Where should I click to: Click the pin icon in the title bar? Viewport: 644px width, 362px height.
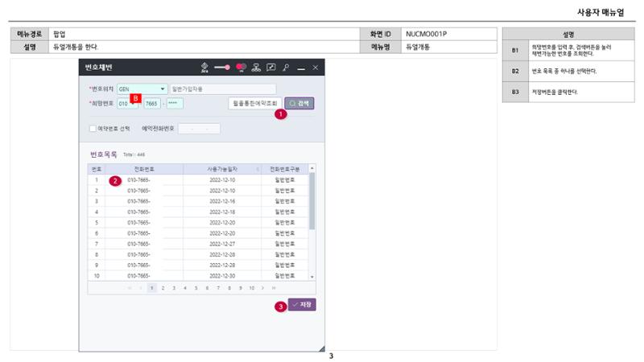(286, 68)
